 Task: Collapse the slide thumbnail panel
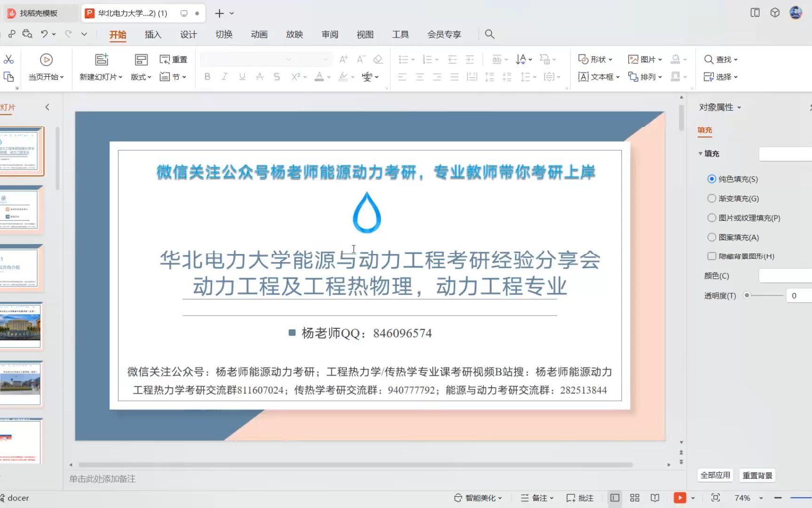(47, 107)
